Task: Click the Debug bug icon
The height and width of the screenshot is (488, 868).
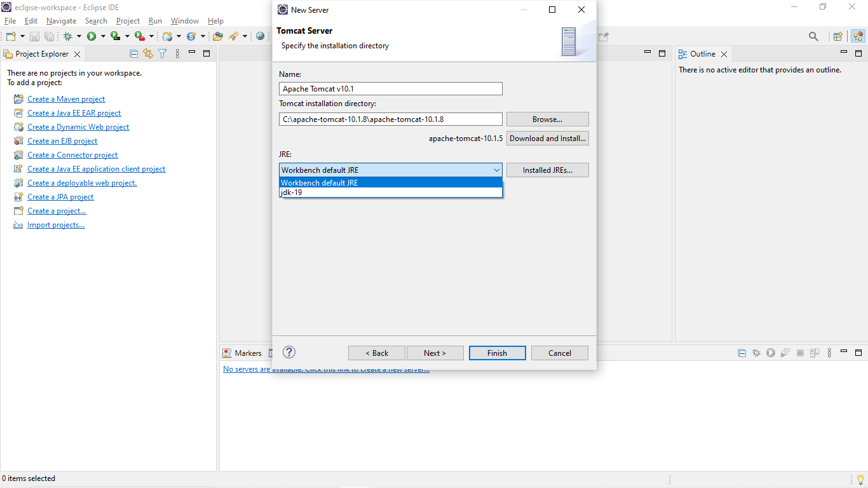Action: tap(67, 36)
